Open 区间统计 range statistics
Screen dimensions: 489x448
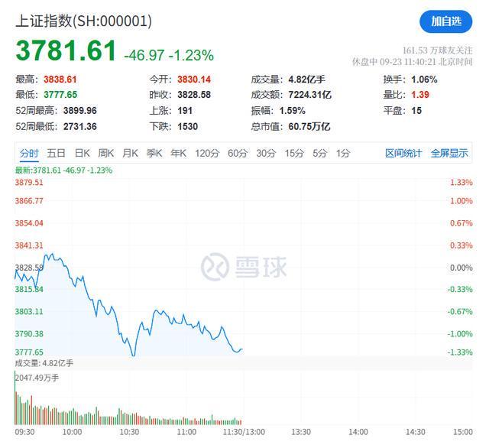point(403,153)
